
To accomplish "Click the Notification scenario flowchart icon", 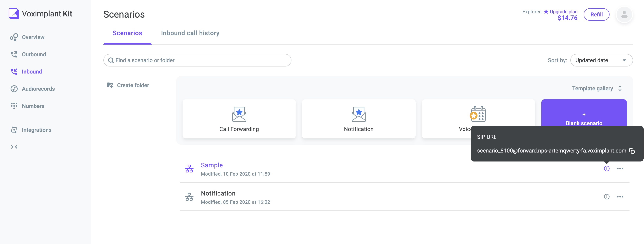I will tap(189, 197).
